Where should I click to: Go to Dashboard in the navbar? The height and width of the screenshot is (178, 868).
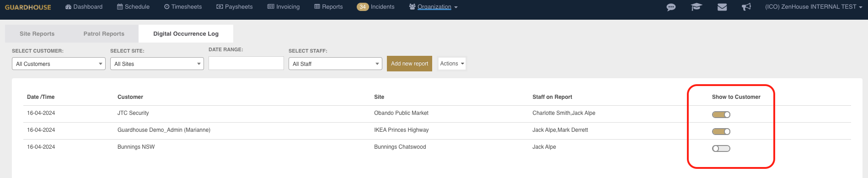pyautogui.click(x=84, y=7)
